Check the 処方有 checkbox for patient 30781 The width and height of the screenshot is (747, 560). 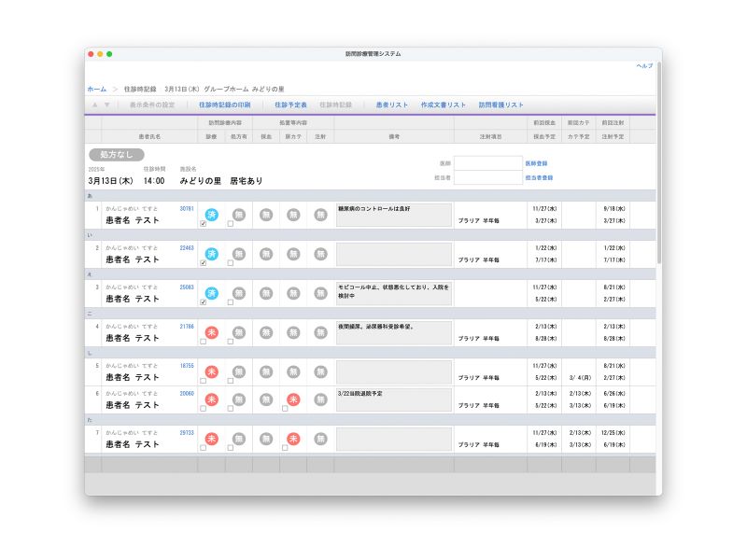coord(230,223)
